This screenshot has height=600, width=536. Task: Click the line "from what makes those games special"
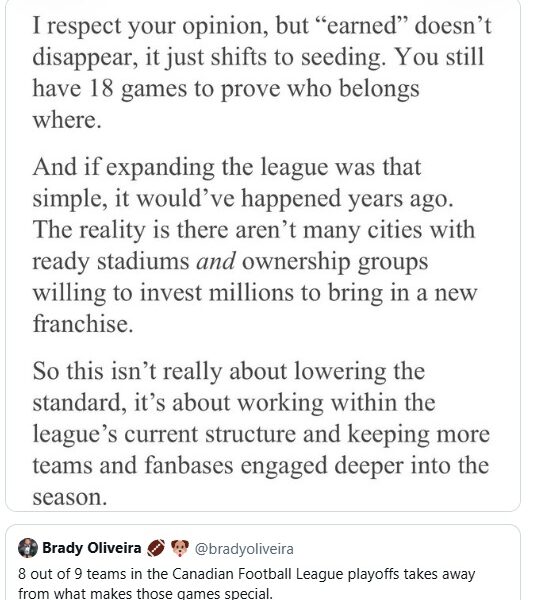145,593
